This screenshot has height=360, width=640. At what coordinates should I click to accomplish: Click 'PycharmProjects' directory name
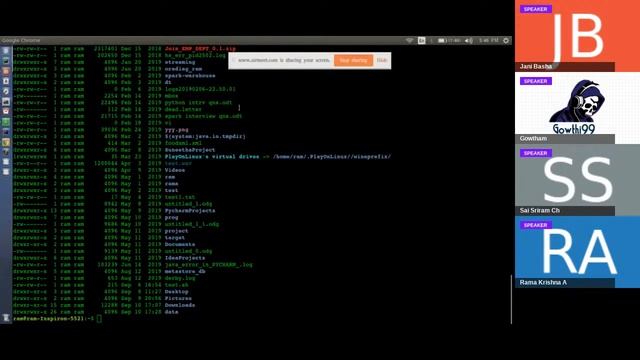click(190, 211)
